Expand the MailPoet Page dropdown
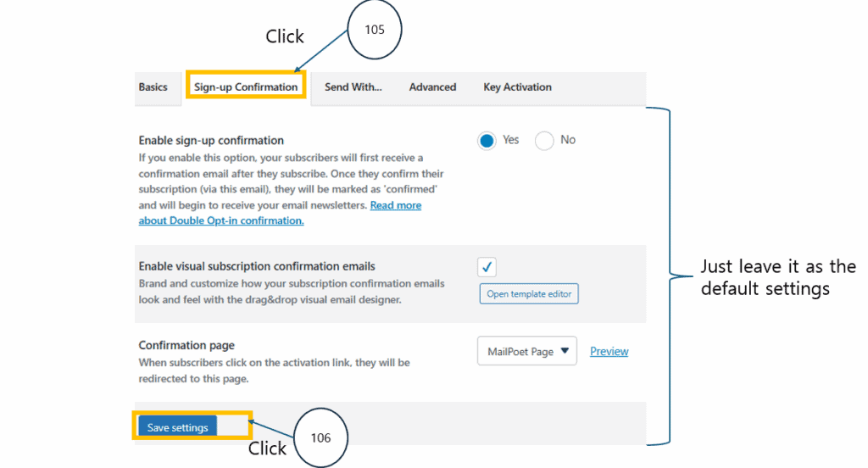 (527, 351)
